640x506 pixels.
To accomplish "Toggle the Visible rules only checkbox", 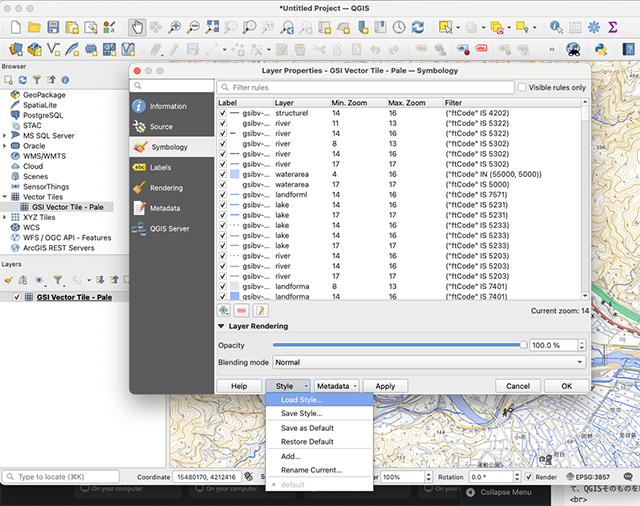I will tap(522, 87).
